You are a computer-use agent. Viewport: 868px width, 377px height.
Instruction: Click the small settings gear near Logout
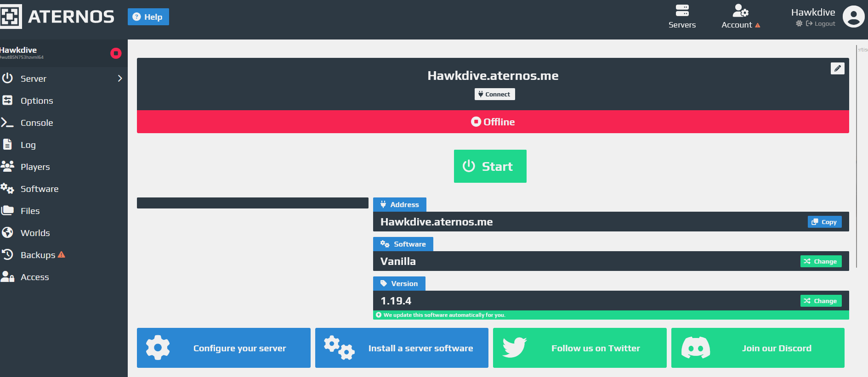point(799,23)
